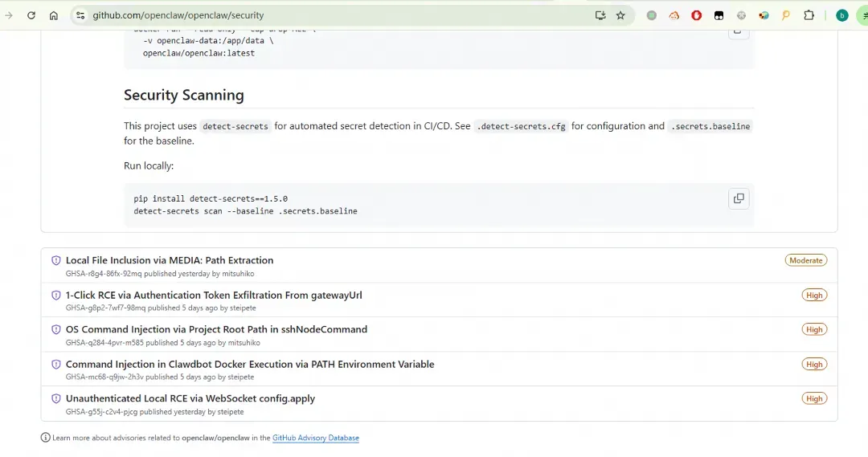Image resolution: width=868 pixels, height=457 pixels.
Task: Bookmark this page with the star icon
Action: click(x=620, y=15)
